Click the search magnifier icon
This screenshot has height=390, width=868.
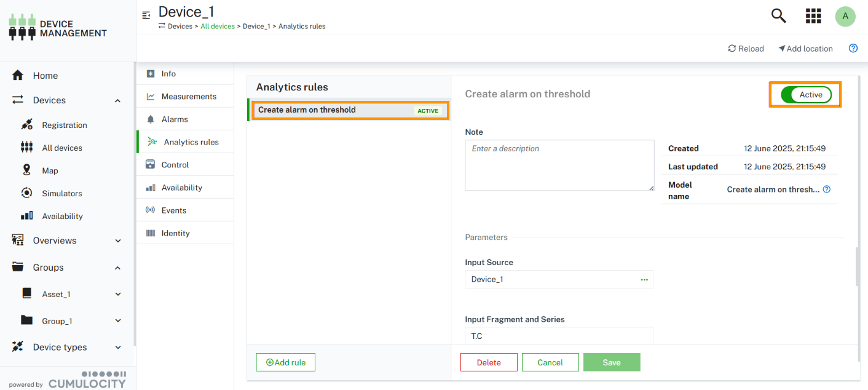tap(779, 16)
